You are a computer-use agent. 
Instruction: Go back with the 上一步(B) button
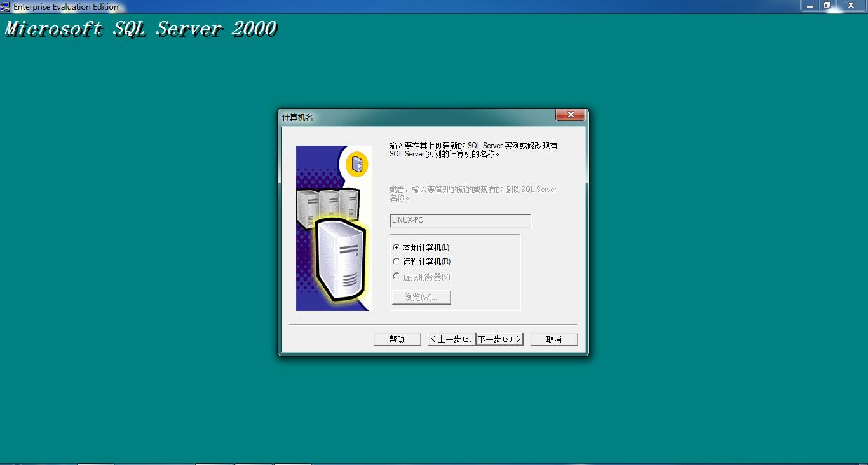coord(451,339)
